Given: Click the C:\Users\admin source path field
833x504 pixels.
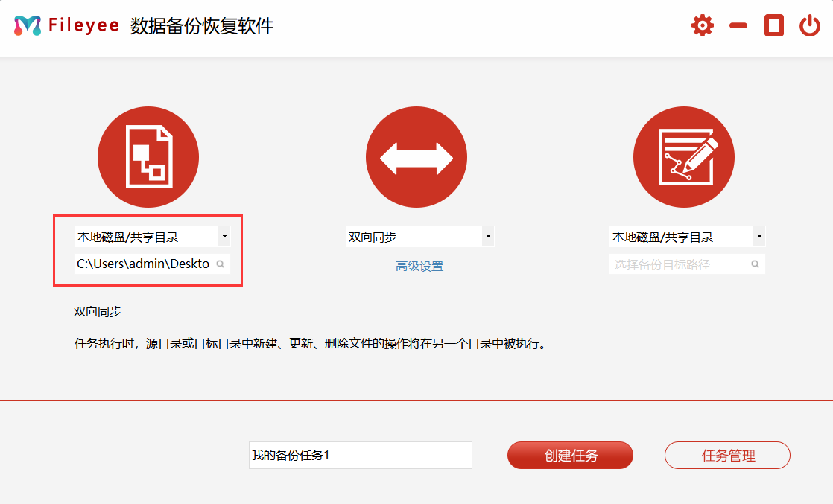Looking at the screenshot, I should click(x=143, y=264).
